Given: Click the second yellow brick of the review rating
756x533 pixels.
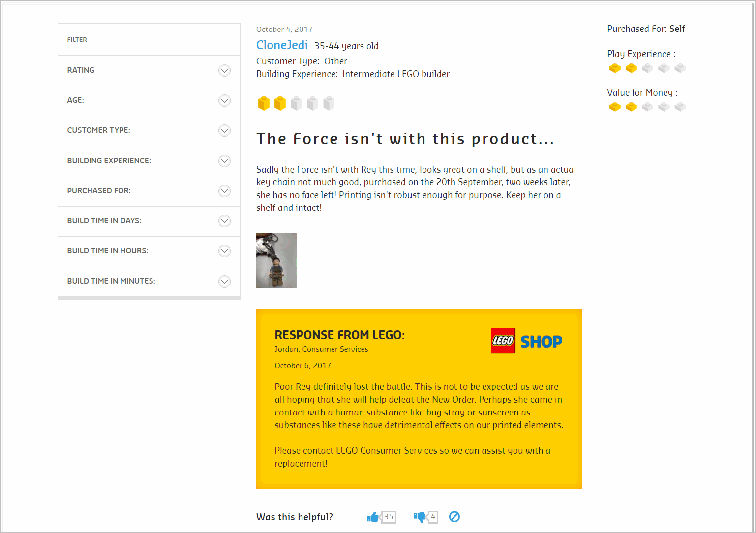Looking at the screenshot, I should click(x=280, y=103).
